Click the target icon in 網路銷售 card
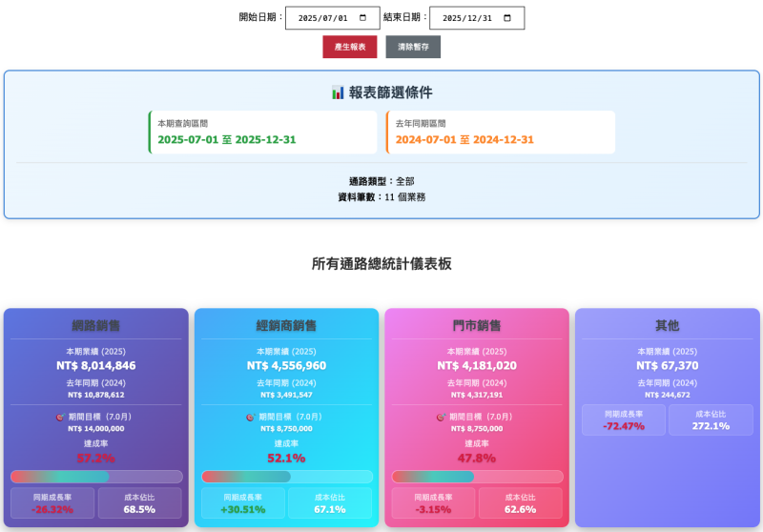Image resolution: width=763 pixels, height=532 pixels. pos(60,417)
